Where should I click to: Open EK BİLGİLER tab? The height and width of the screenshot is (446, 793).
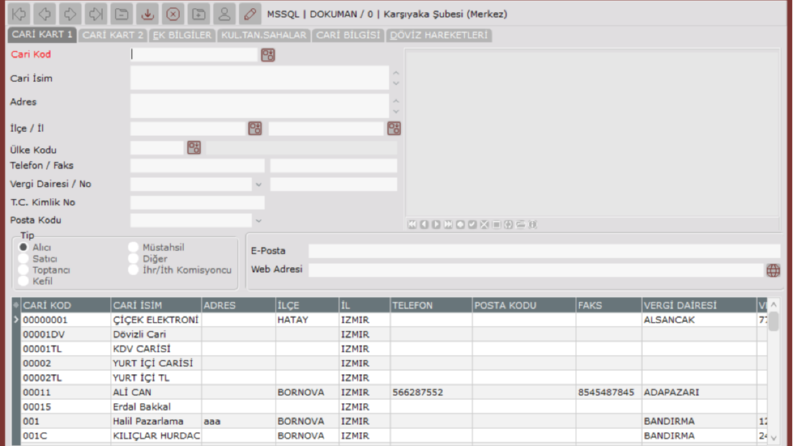[182, 35]
